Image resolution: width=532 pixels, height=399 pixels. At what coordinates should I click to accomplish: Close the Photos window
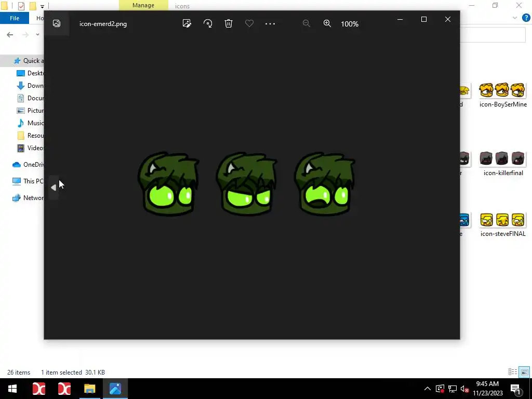point(448,19)
